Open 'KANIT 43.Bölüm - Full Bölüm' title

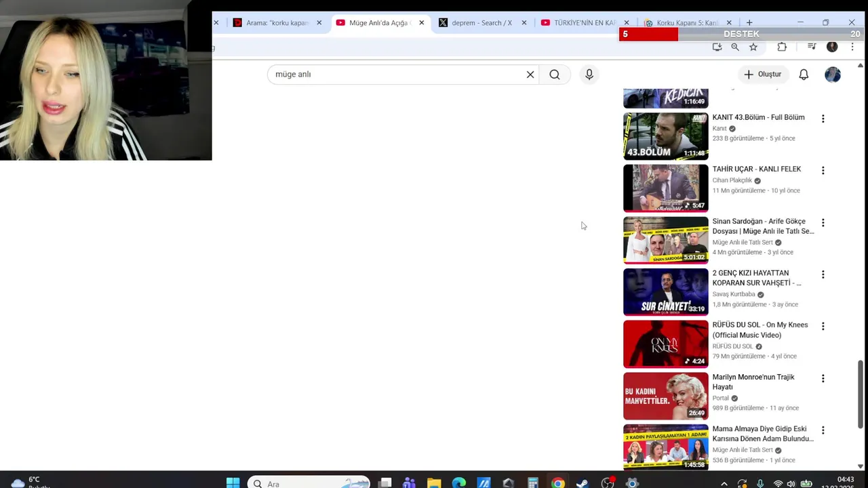pos(758,117)
